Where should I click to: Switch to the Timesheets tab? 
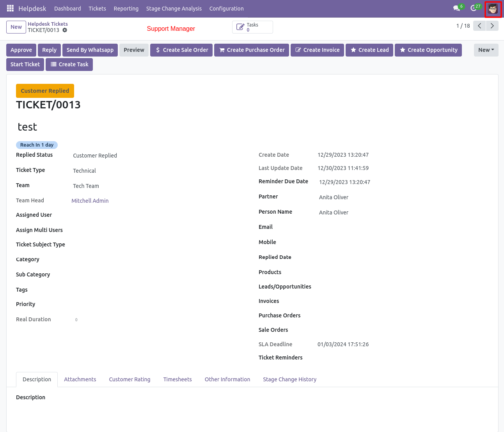[177, 379]
